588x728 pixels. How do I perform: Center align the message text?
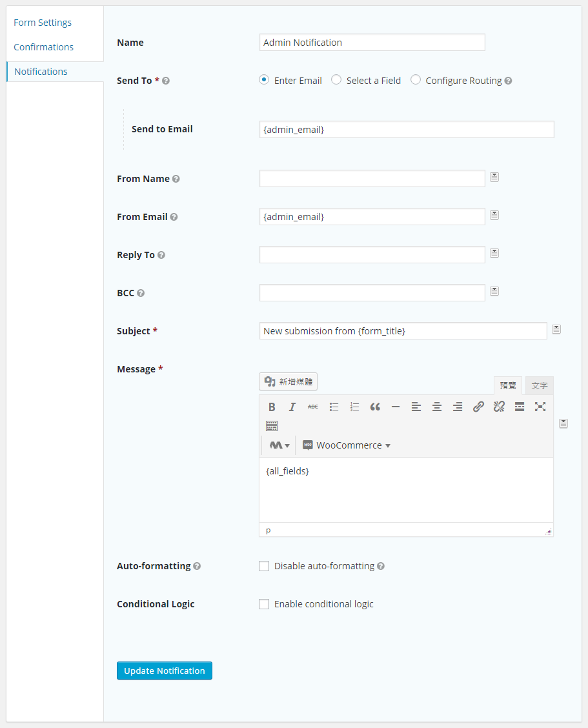tap(437, 407)
